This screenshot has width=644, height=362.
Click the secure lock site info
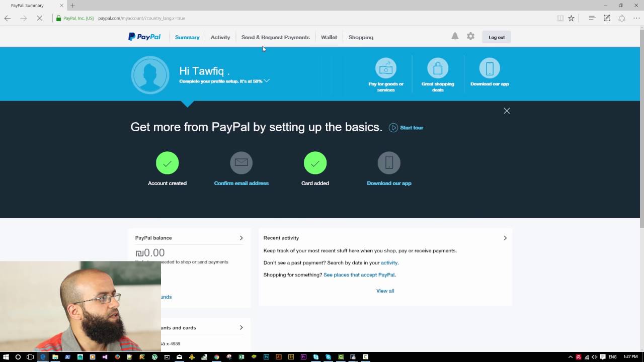coord(58,18)
